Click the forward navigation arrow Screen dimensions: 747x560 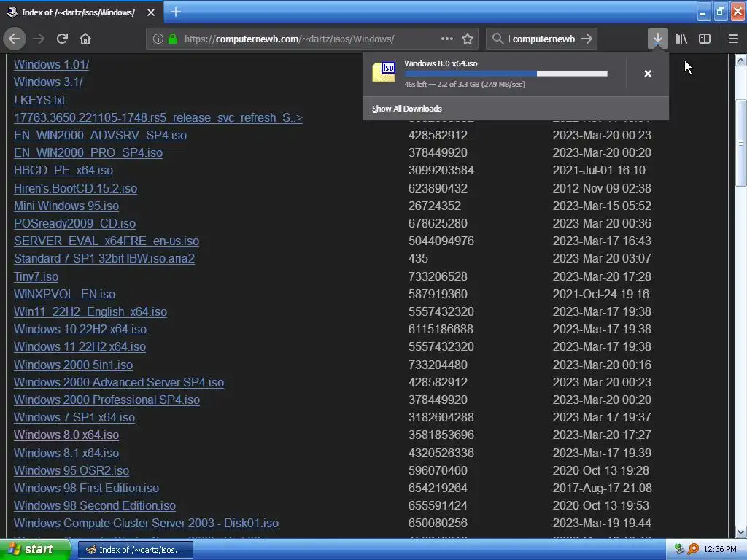[x=39, y=39]
